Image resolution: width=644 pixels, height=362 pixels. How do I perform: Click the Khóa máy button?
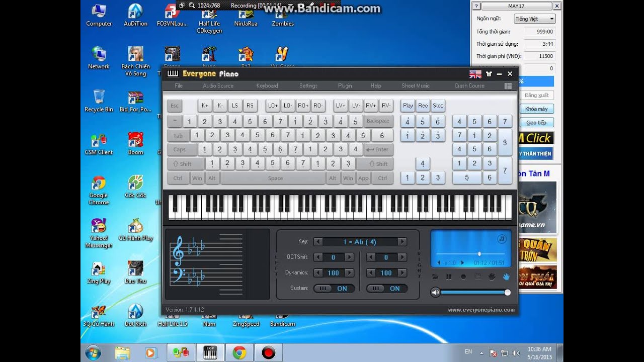tap(536, 109)
